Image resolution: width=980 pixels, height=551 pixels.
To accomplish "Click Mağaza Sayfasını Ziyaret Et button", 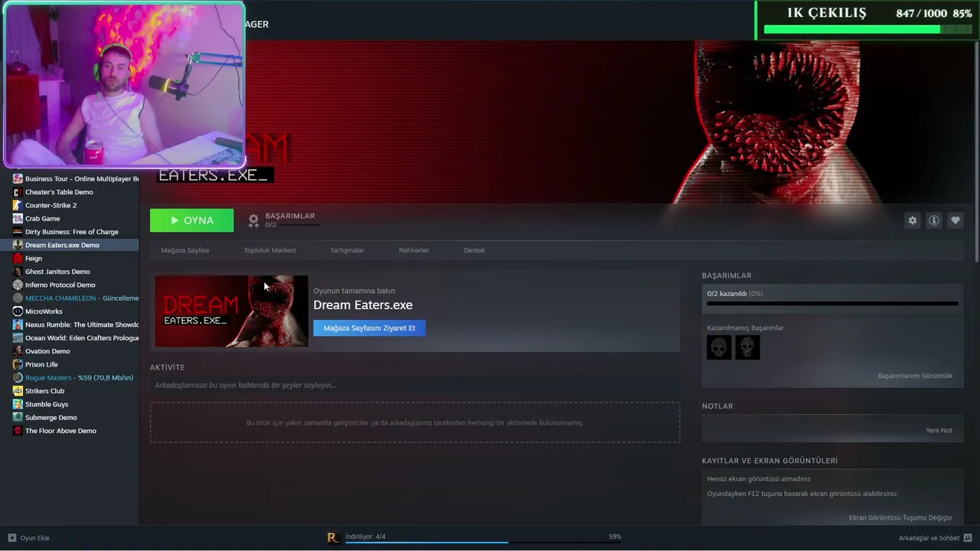I will 369,328.
